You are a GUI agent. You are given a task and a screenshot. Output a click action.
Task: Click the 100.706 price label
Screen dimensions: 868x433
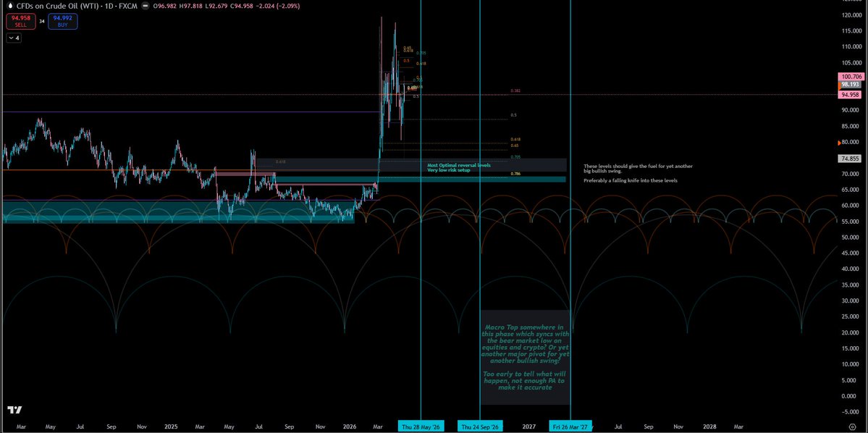(850, 77)
